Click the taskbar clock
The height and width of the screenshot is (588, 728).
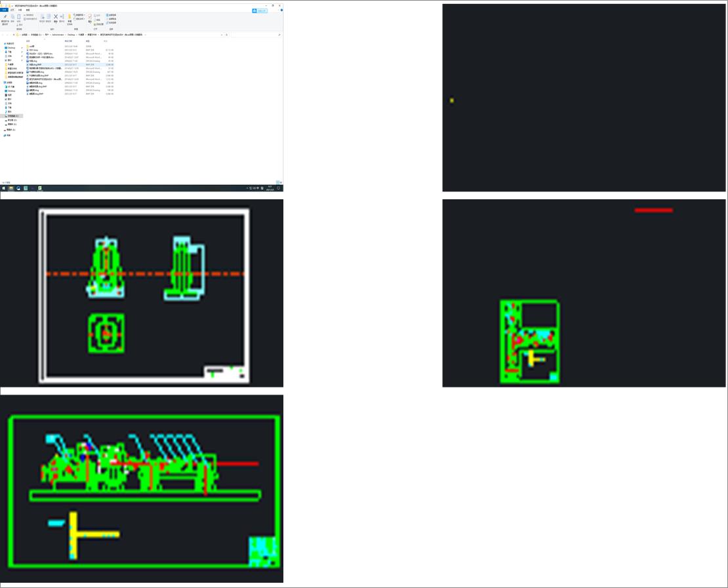(270, 188)
